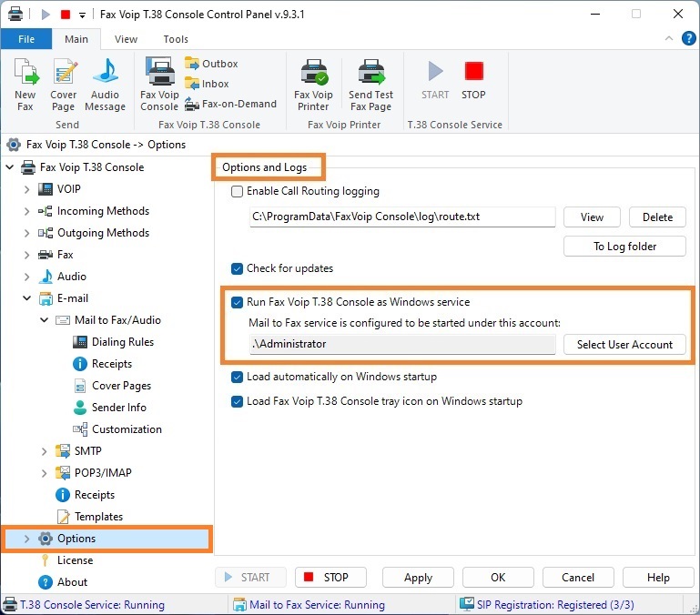Open Customization tree item
This screenshot has width=700, height=615.
[x=127, y=429]
